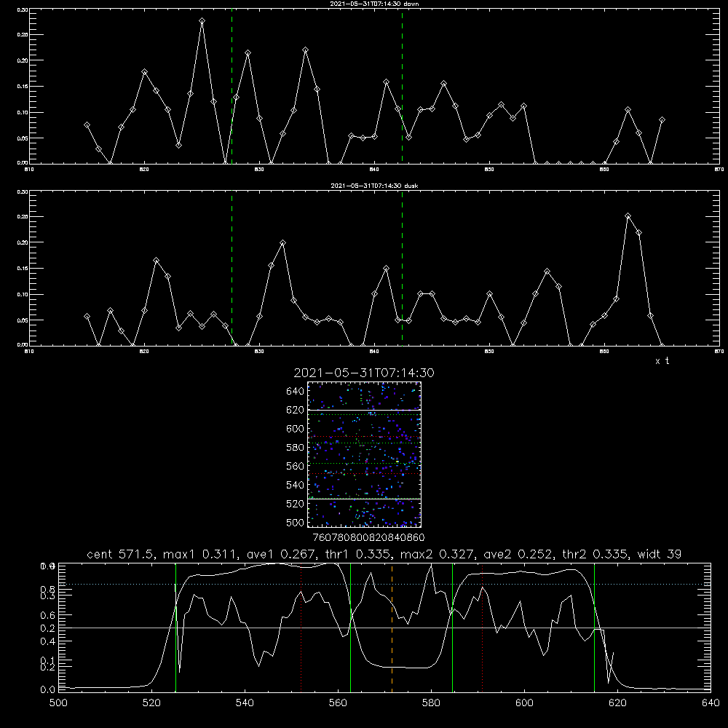
Task: Click the solid white line at 620 in scatter image
Action: [365, 410]
